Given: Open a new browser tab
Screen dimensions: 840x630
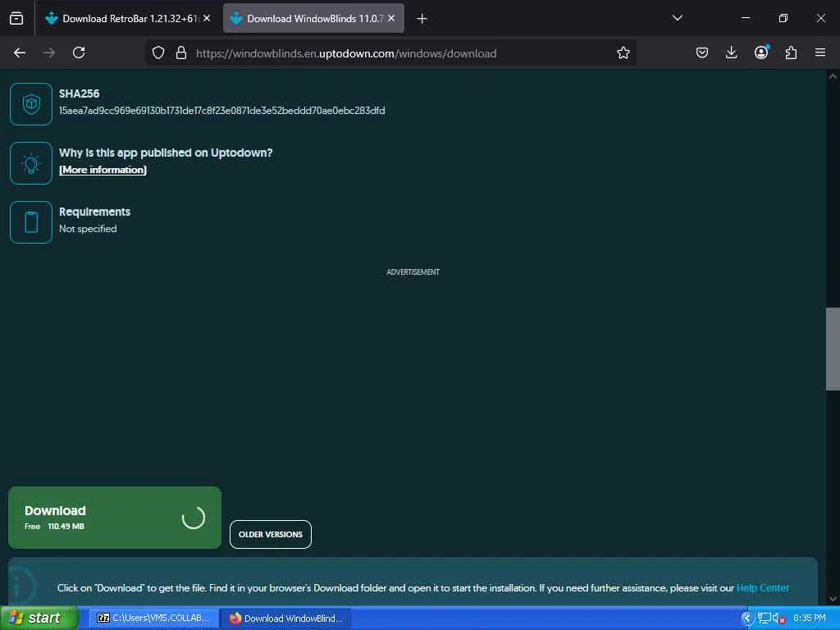Looking at the screenshot, I should click(x=422, y=19).
